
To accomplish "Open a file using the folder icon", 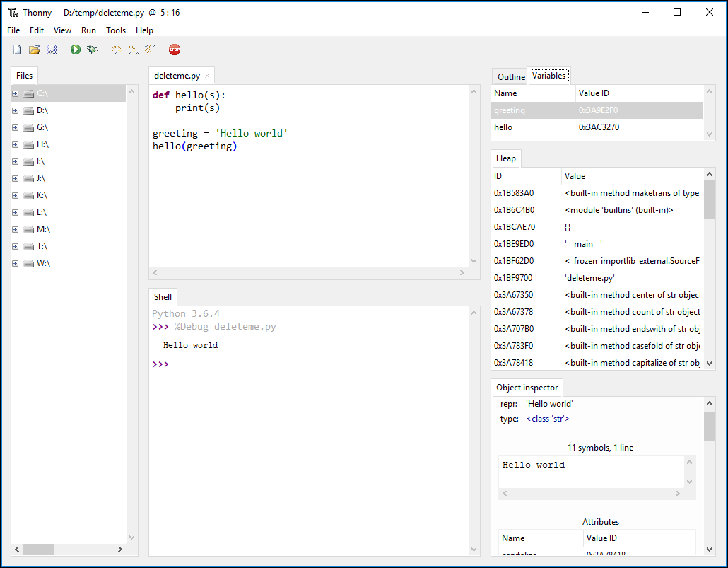I will (35, 50).
